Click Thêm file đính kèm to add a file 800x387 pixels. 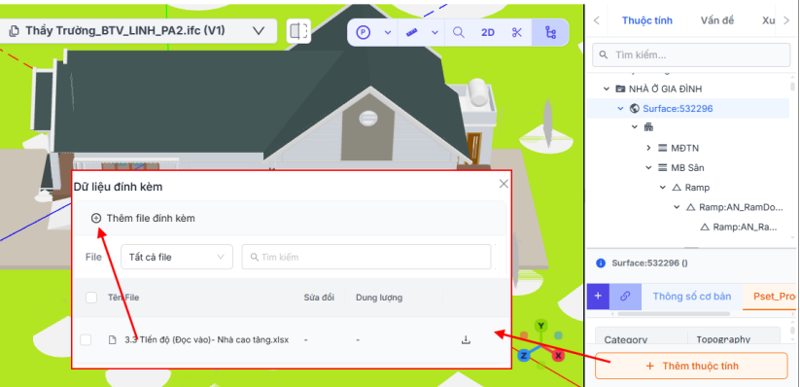click(151, 218)
